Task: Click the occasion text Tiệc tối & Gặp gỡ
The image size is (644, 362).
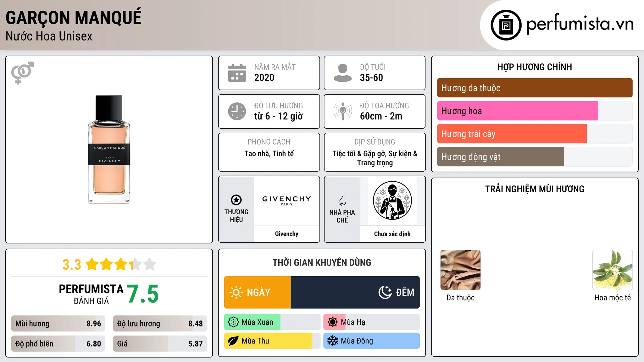Action: pos(358,154)
